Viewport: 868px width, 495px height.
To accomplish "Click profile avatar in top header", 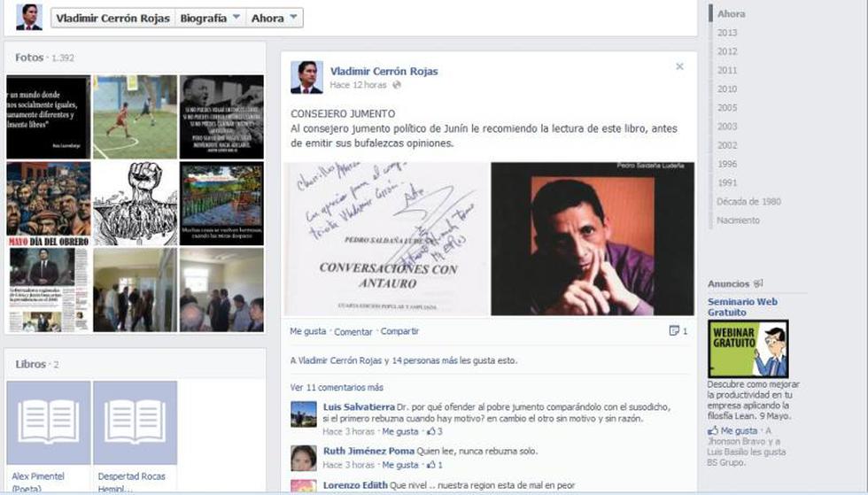I will [x=28, y=17].
